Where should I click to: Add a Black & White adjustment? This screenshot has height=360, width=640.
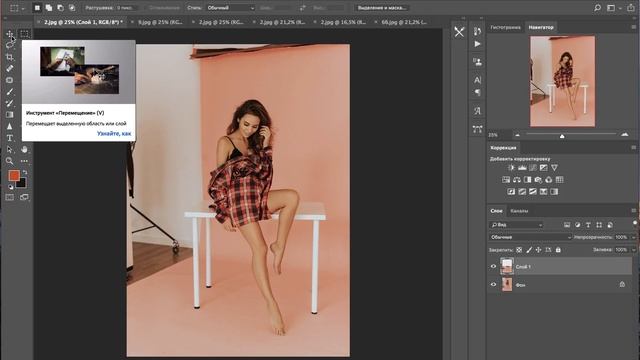(x=527, y=180)
